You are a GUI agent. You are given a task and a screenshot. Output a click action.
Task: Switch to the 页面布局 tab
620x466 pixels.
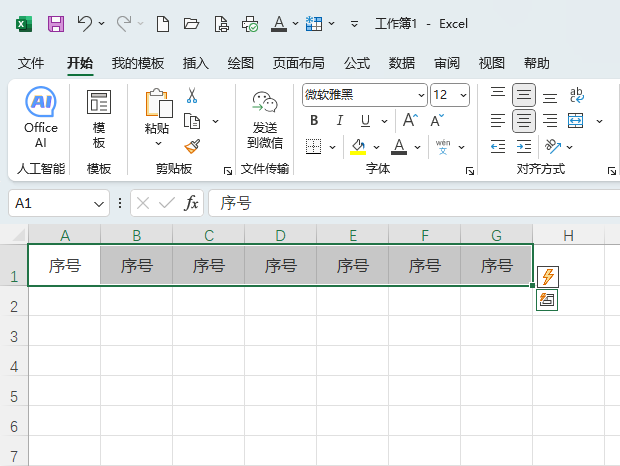(299, 63)
